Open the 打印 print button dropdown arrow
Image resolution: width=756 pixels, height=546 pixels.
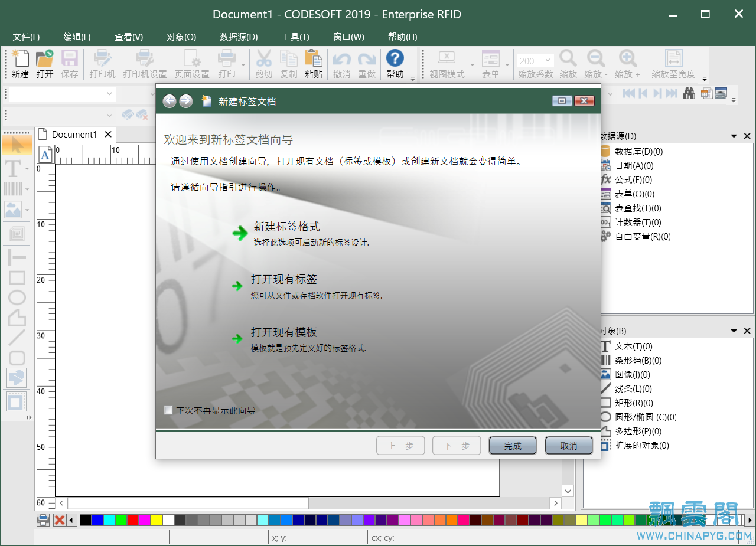[x=243, y=64]
